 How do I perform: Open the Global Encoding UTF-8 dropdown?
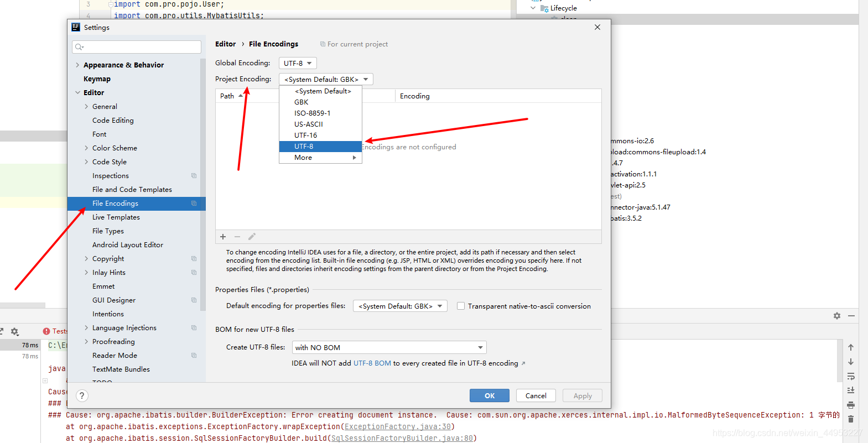[x=298, y=63]
